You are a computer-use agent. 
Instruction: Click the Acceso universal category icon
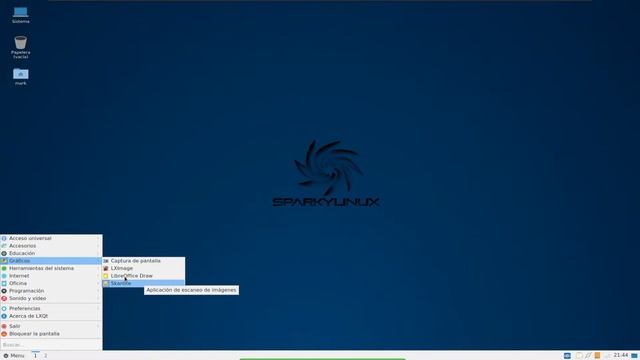(x=4, y=238)
